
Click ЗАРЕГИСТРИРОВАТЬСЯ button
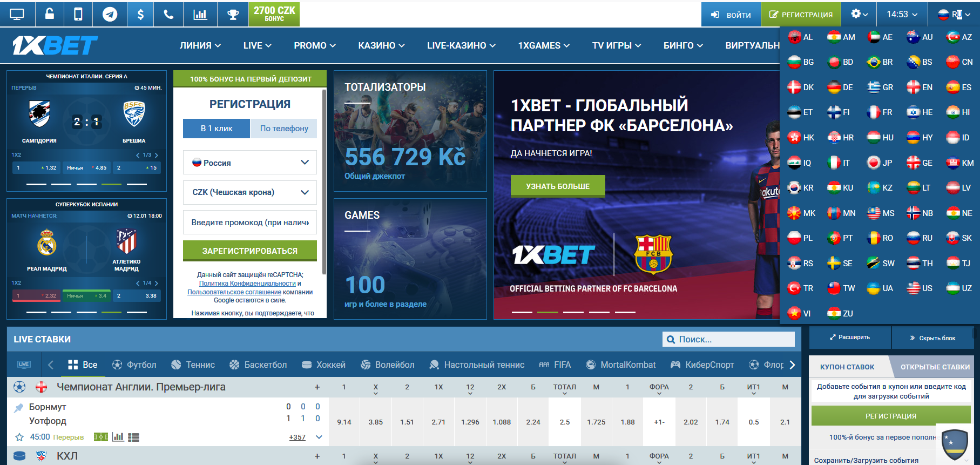click(x=250, y=251)
